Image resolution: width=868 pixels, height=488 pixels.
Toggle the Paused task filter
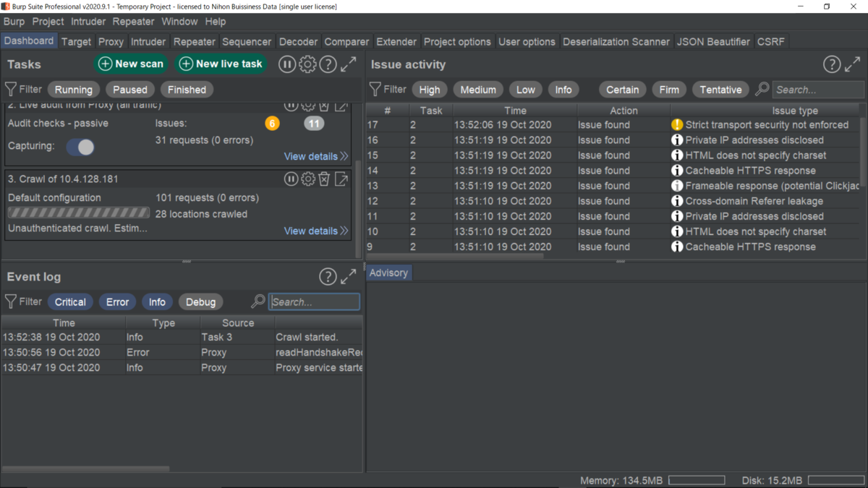coord(130,90)
